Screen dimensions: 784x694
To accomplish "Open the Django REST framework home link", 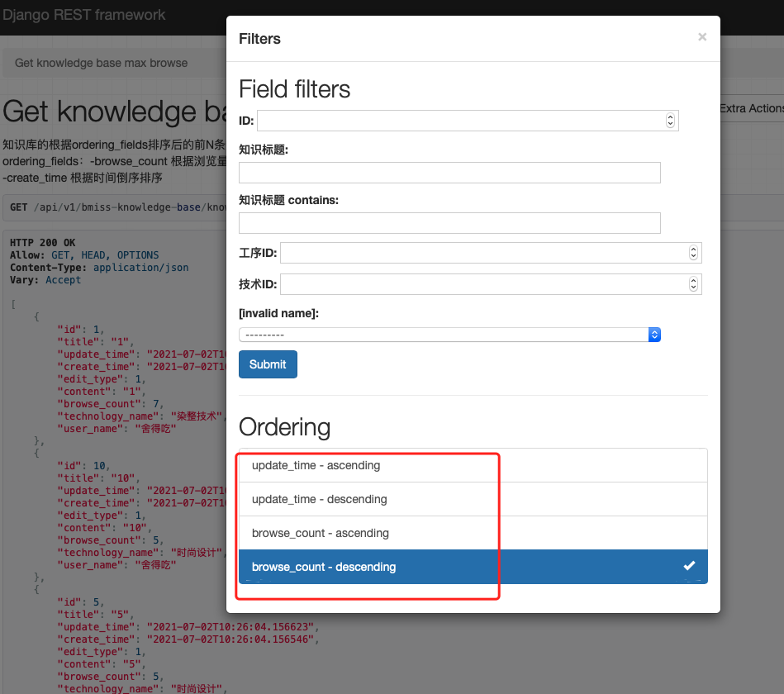I will [83, 14].
